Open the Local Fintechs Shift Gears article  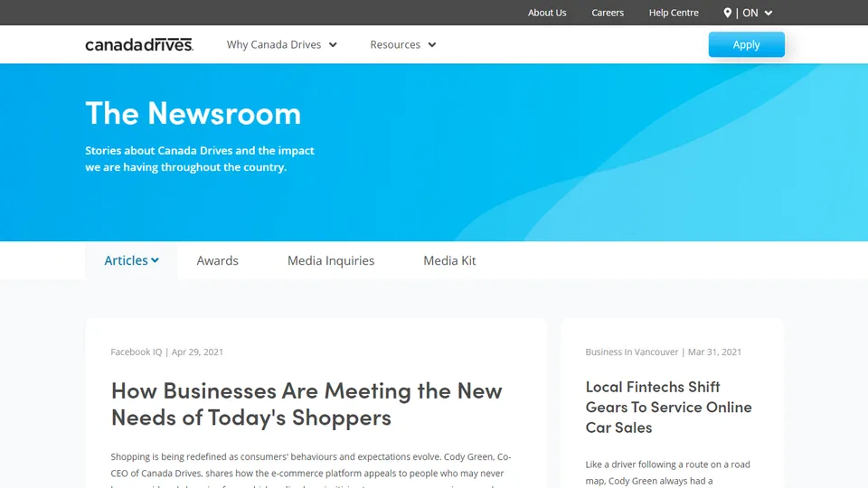click(669, 408)
